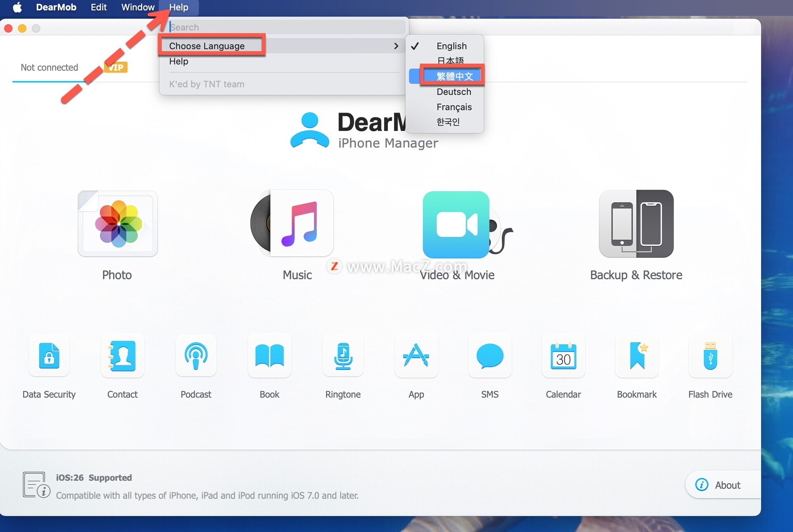This screenshot has height=532, width=793.
Task: Select 한국인 language option
Action: (x=445, y=122)
